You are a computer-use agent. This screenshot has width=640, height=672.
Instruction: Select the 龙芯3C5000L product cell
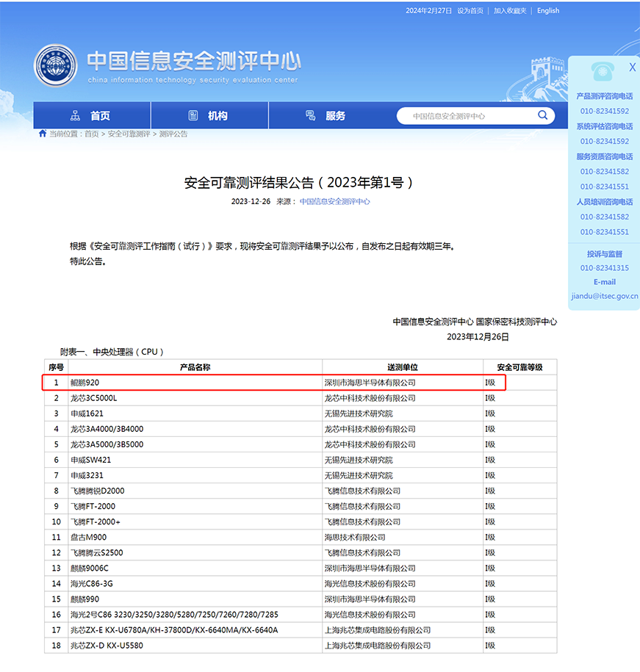(x=195, y=398)
